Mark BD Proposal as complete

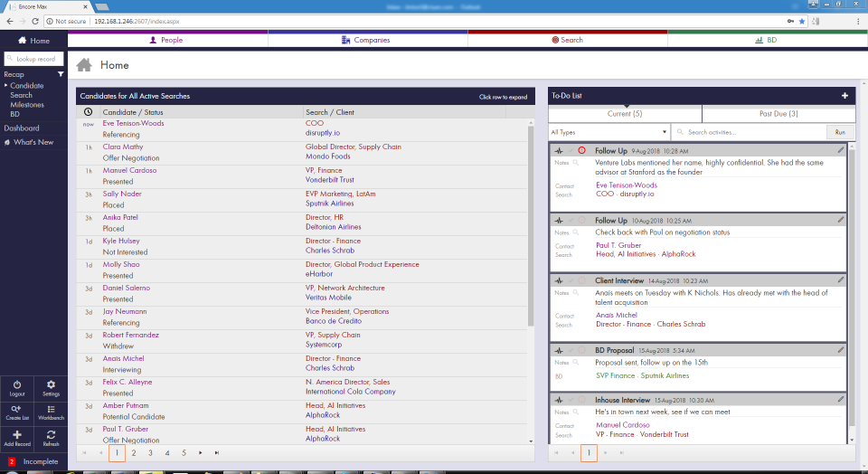click(x=571, y=350)
